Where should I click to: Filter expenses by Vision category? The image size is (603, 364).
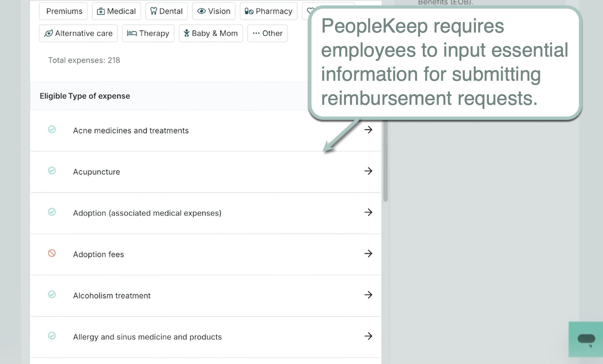click(214, 11)
